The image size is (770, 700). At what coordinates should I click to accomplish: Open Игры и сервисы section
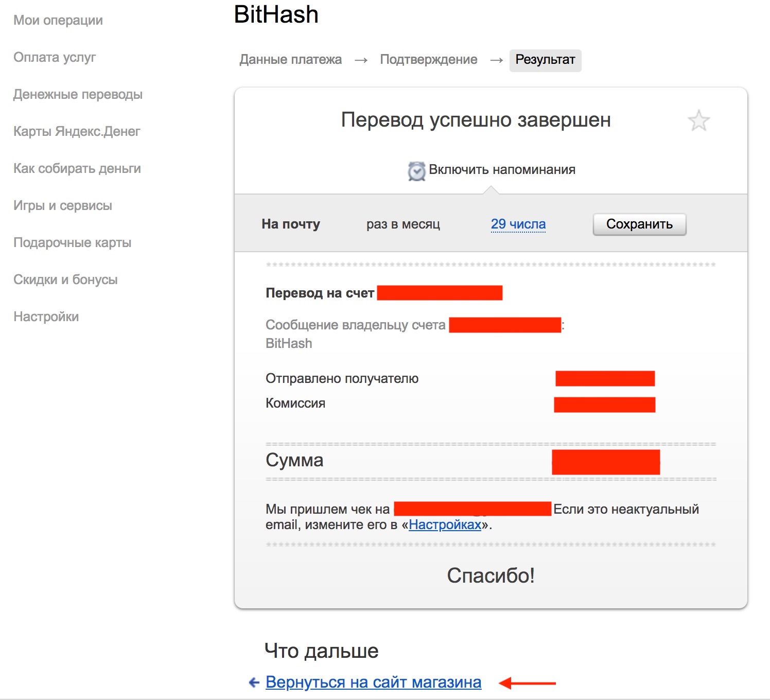click(63, 205)
